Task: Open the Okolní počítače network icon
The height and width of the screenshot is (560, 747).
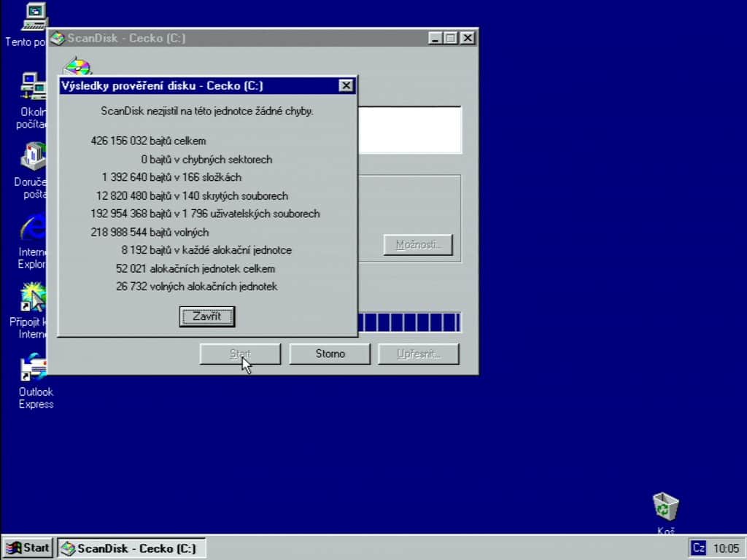Action: 34,87
